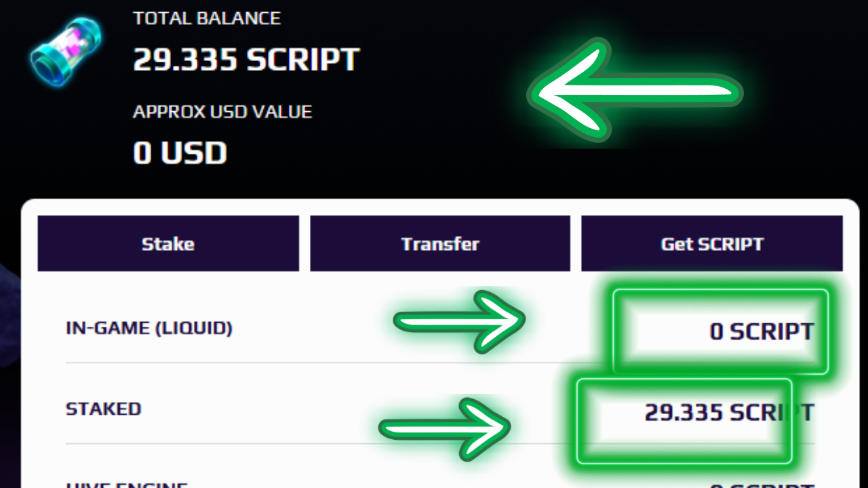Click the green arrow in the In-Game (Liquid) row

point(458,322)
